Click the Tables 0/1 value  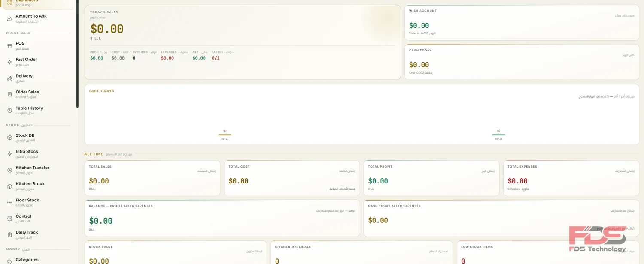tap(216, 58)
